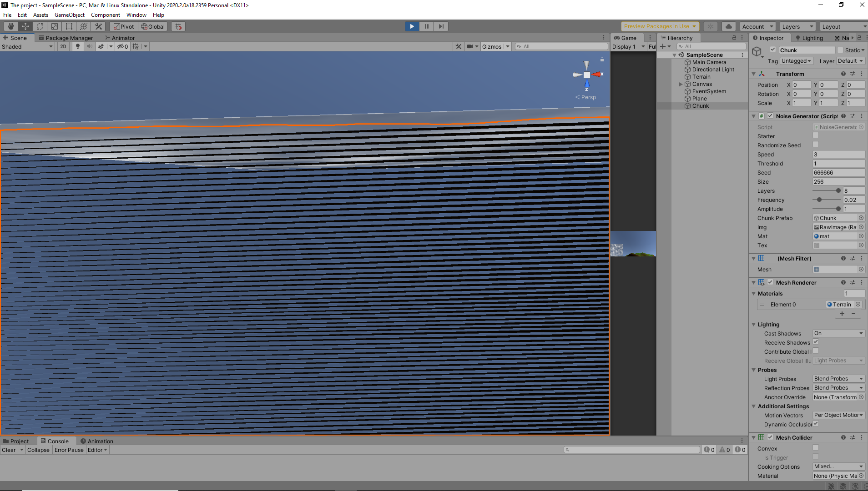Screen dimensions: 868x491
Task: Toggle scene lighting bulb icon
Action: 78,46
